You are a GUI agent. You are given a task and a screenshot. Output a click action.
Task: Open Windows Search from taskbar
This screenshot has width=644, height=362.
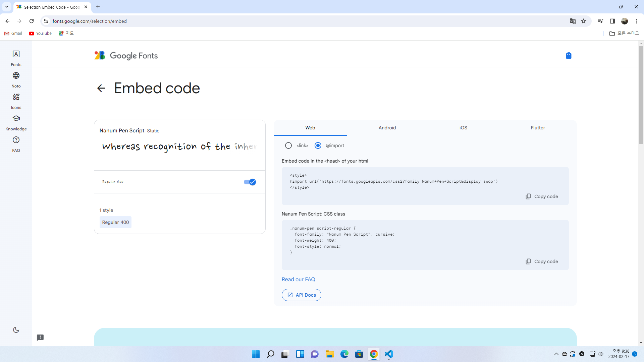click(x=270, y=354)
